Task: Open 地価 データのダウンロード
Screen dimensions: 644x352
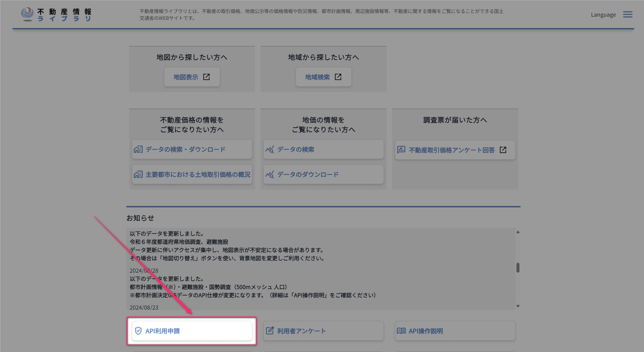Action: (x=308, y=175)
